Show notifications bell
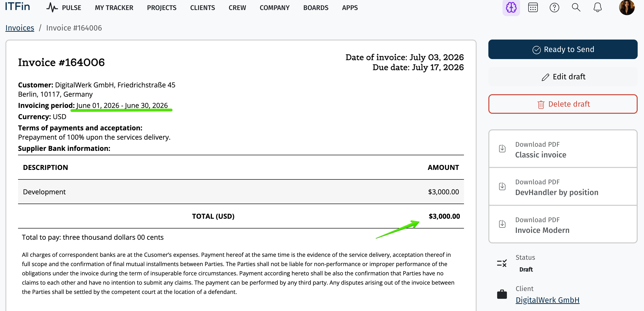This screenshot has width=644, height=311. (597, 8)
